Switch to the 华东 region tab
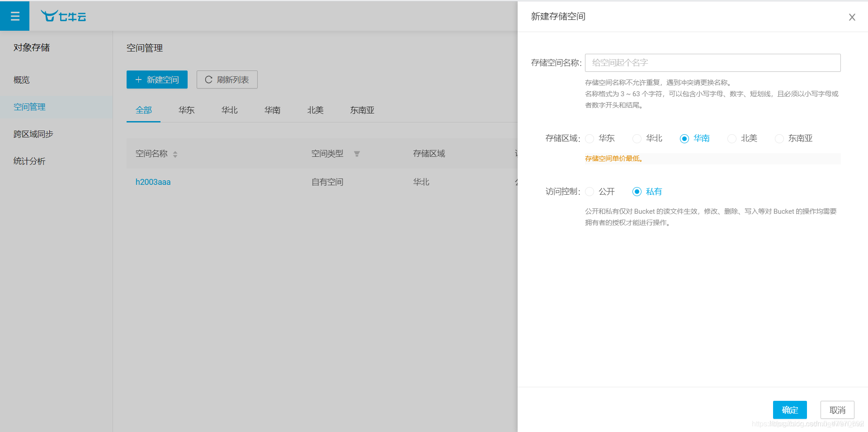 click(x=186, y=110)
